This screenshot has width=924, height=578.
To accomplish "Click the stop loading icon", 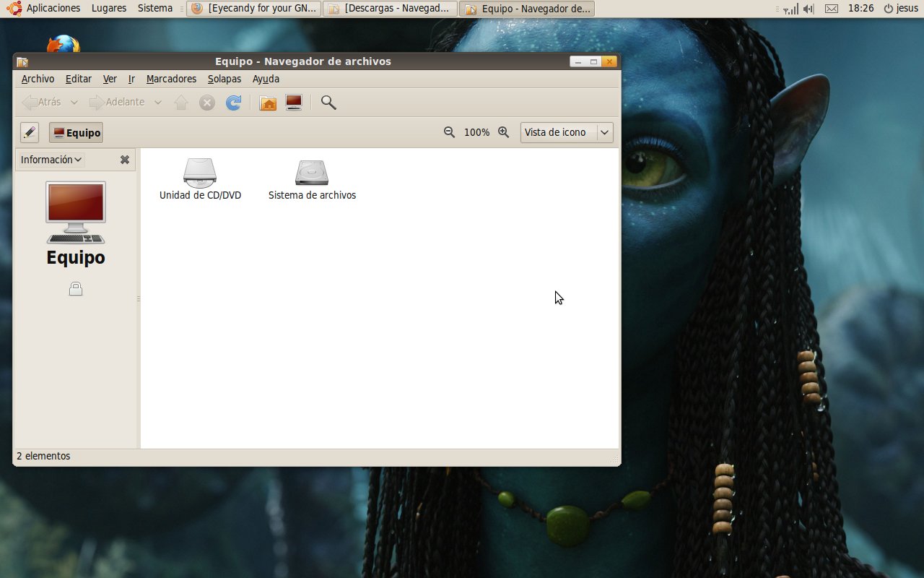I will (207, 103).
